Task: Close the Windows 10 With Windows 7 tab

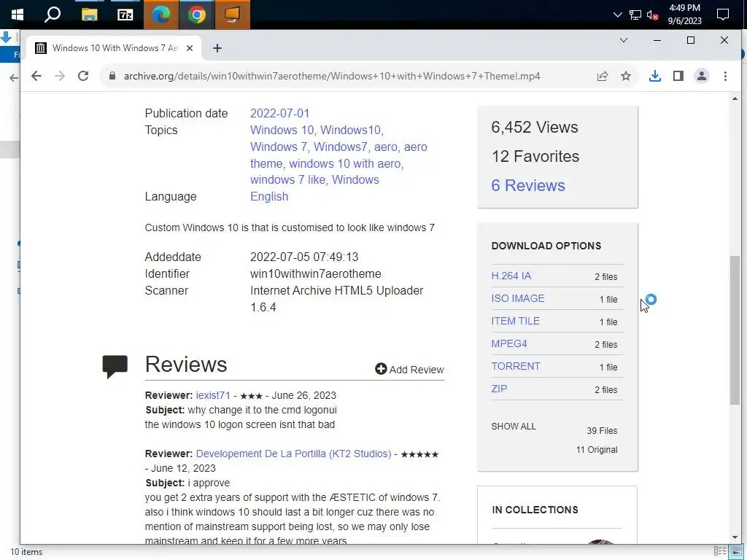Action: click(190, 48)
